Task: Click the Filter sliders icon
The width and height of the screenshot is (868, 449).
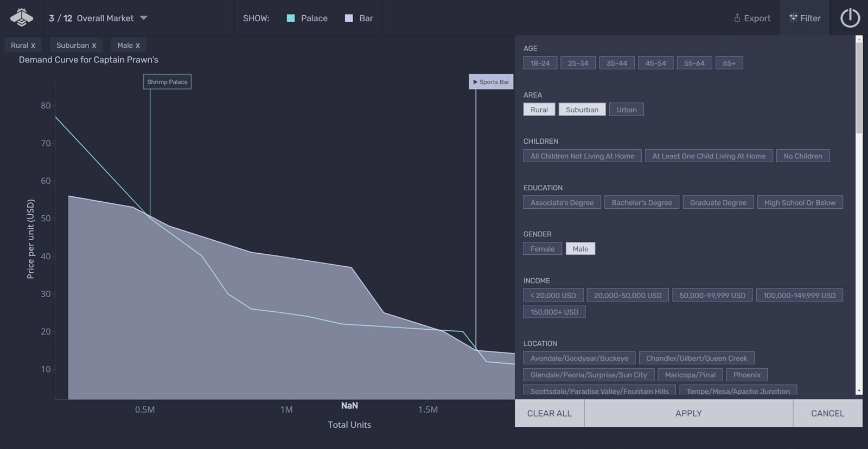Action: pos(793,18)
